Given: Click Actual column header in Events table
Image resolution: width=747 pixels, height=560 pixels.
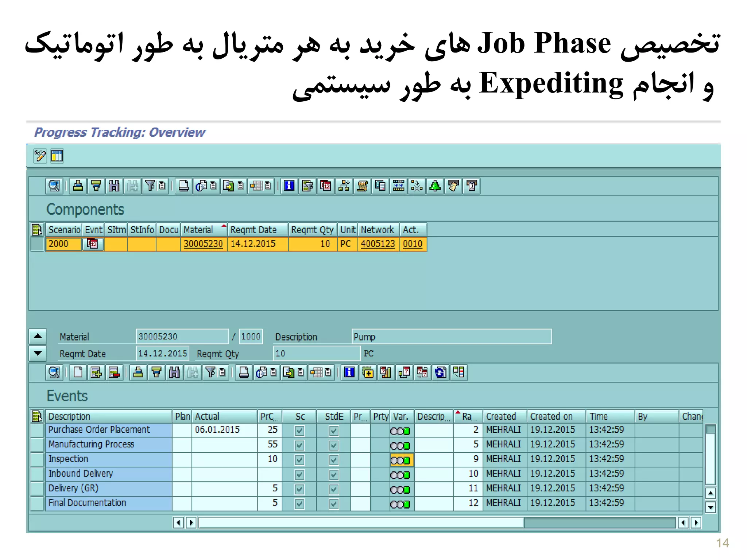Looking at the screenshot, I should pos(225,416).
